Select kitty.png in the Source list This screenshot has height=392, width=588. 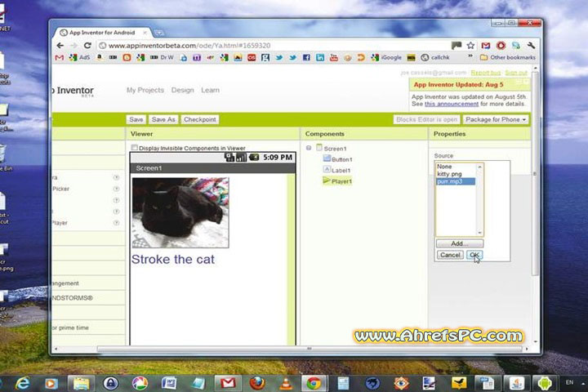point(450,174)
